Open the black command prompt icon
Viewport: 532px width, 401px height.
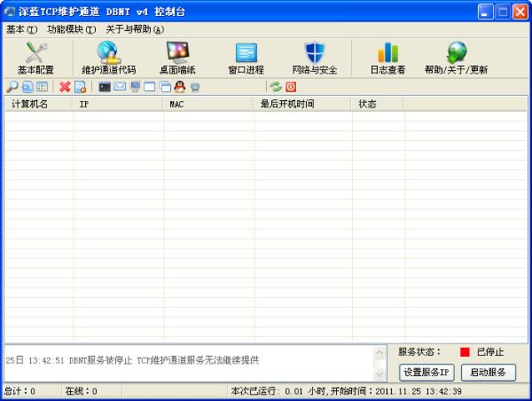105,87
